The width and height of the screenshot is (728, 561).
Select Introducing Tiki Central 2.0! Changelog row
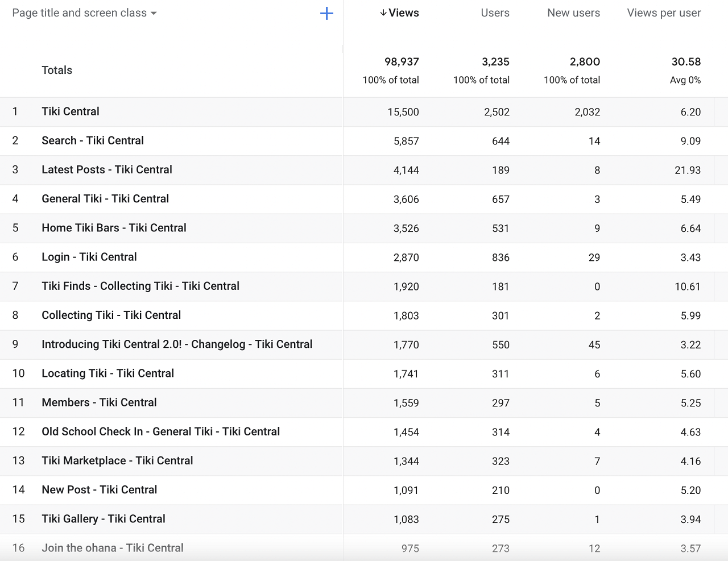[177, 344]
